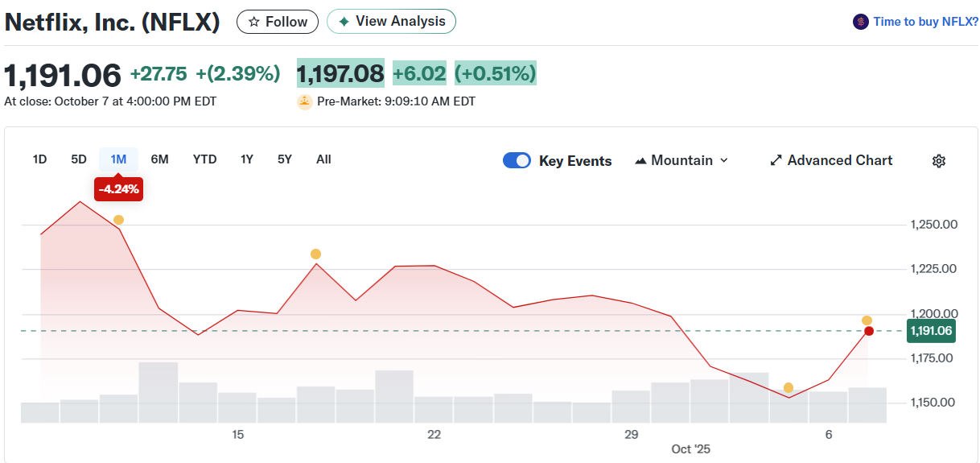
Task: Click the pre-market price 1,197.08
Action: pos(341,74)
